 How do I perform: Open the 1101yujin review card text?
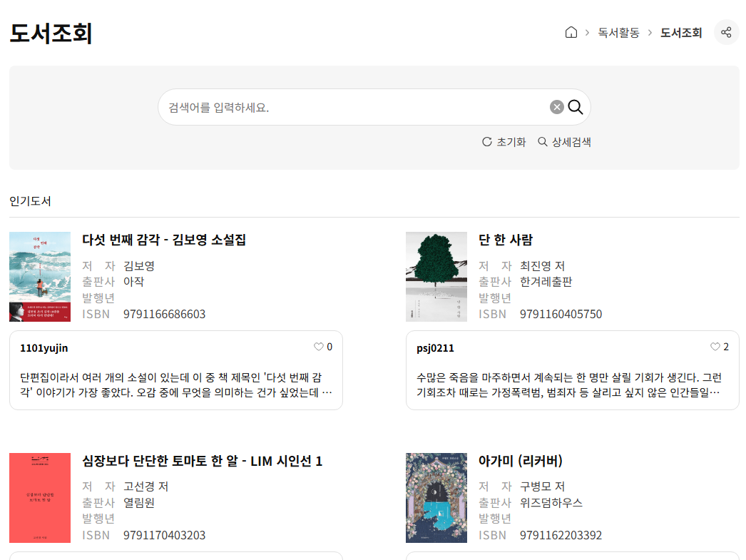(176, 385)
